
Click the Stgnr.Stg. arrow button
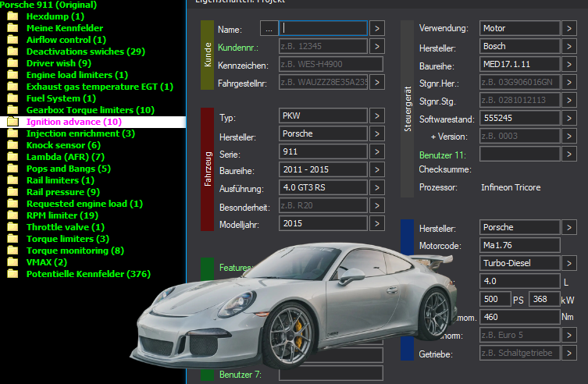569,100
